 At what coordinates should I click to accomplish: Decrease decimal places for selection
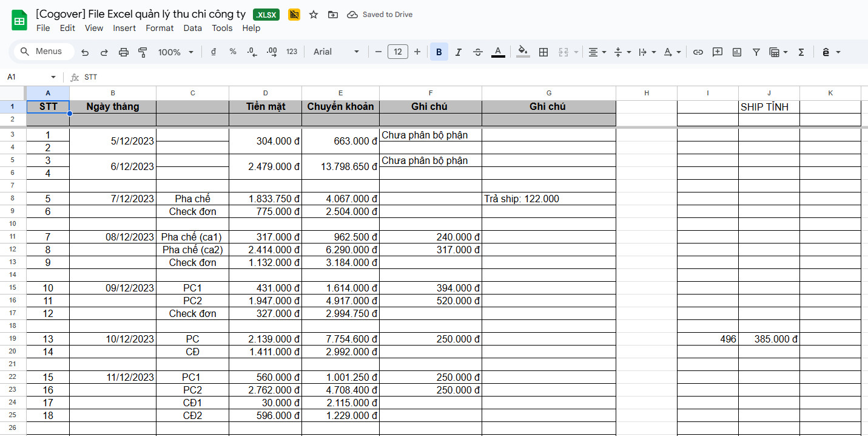252,52
